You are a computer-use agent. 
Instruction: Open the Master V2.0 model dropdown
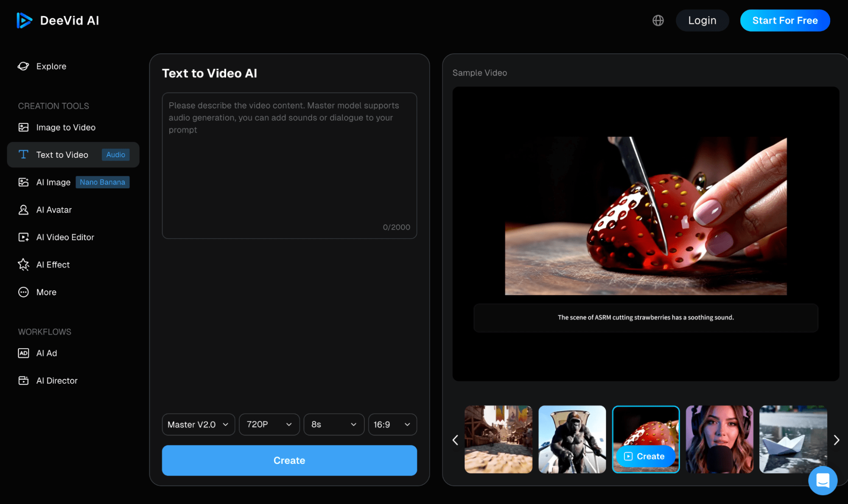[x=198, y=424]
